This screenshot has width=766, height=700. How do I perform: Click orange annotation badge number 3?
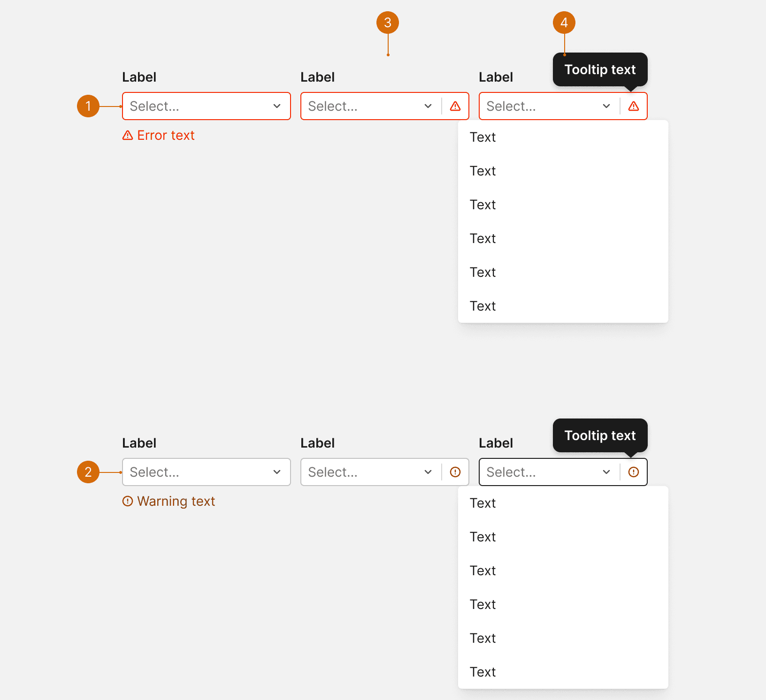pos(388,23)
